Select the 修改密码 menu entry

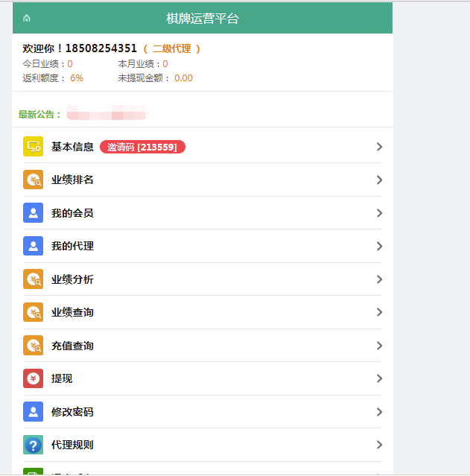(x=72, y=412)
